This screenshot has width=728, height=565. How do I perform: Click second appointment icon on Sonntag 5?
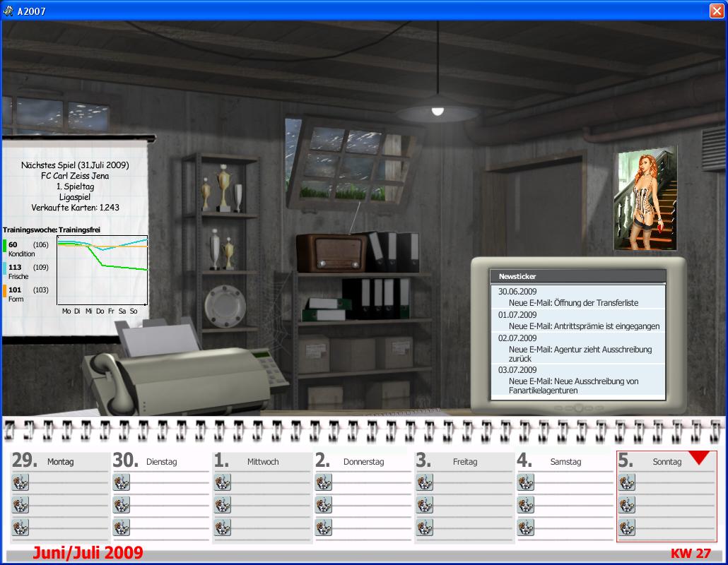pyautogui.click(x=627, y=505)
